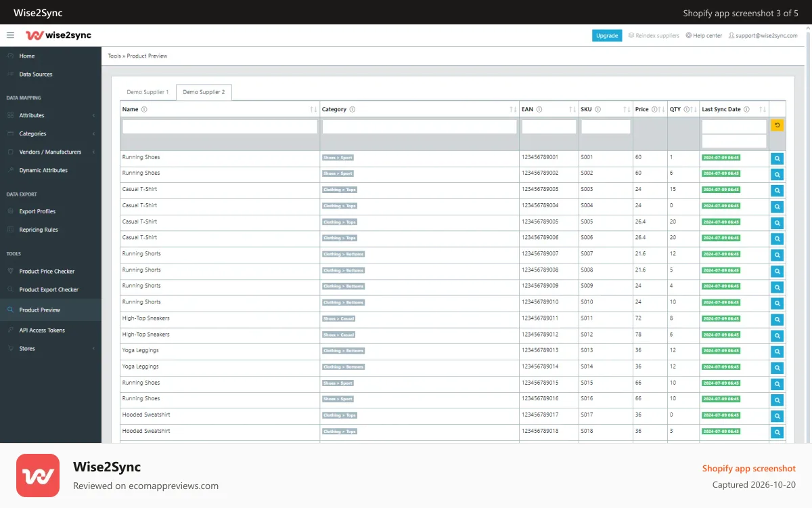Image resolution: width=812 pixels, height=508 pixels.
Task: Click the EAN value 123456789013
Action: point(540,350)
